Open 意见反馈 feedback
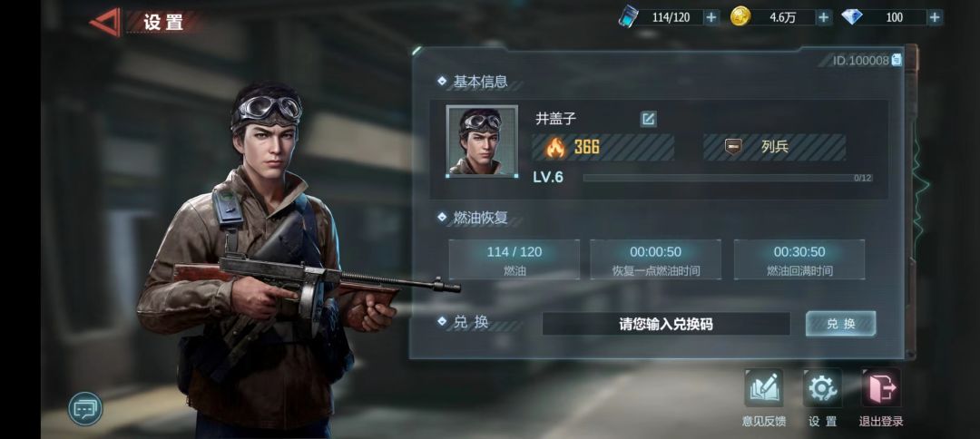This screenshot has height=439, width=980. (763, 397)
